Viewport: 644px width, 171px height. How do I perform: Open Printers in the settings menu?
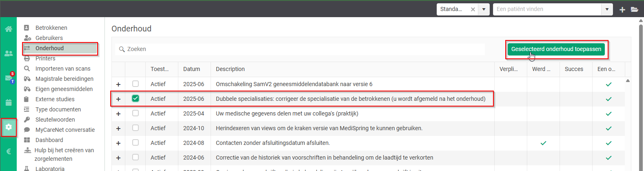tap(45, 58)
